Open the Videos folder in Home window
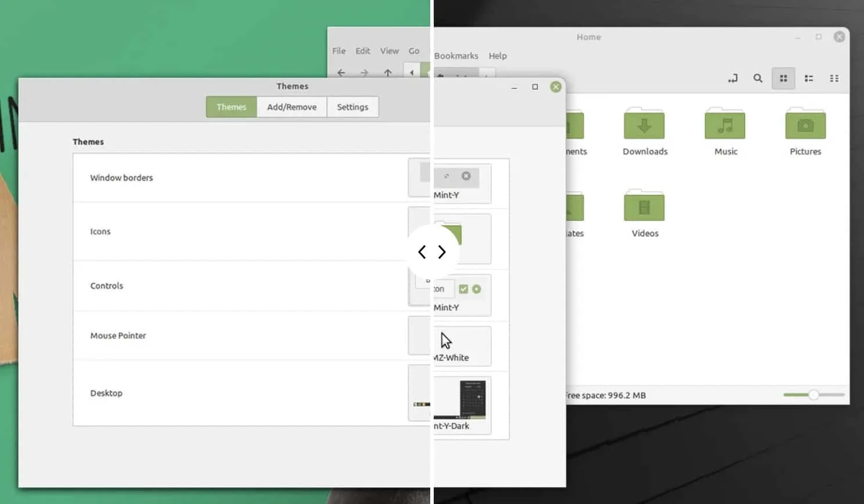This screenshot has height=504, width=864. [x=645, y=214]
